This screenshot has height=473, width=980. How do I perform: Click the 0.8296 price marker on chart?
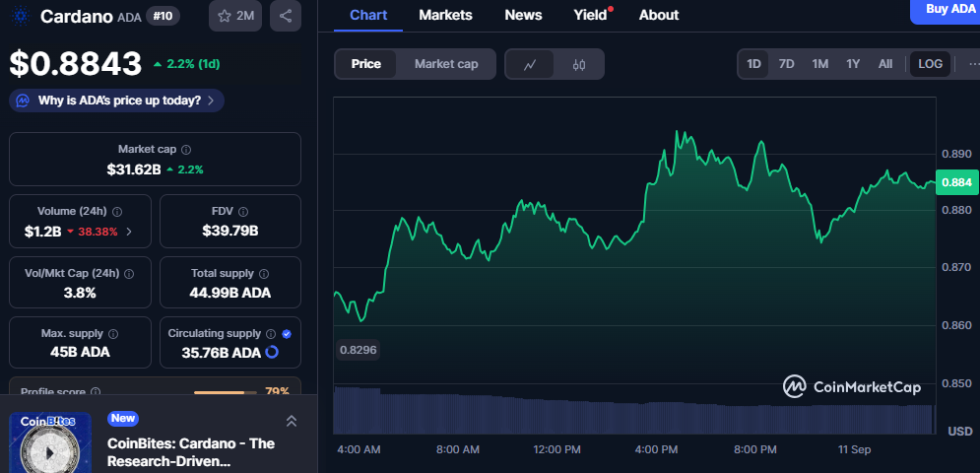(x=358, y=350)
